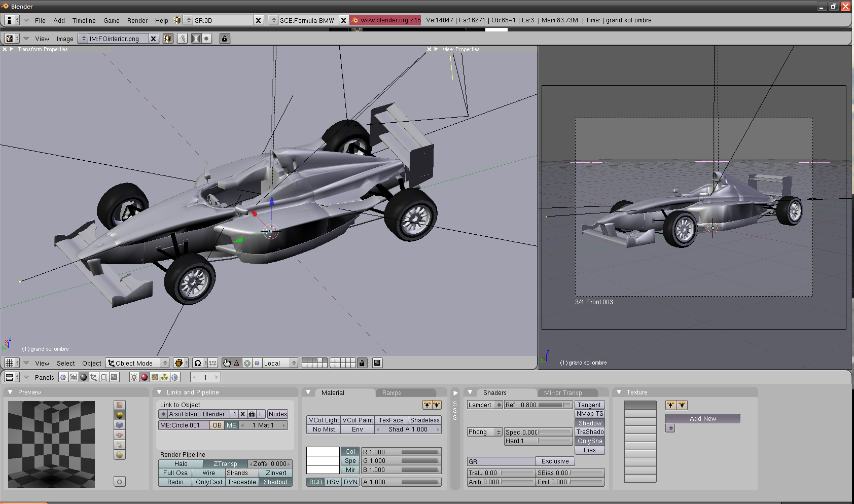Image resolution: width=854 pixels, height=504 pixels.
Task: Click the rotation manipulator circle icon
Action: coord(247,363)
